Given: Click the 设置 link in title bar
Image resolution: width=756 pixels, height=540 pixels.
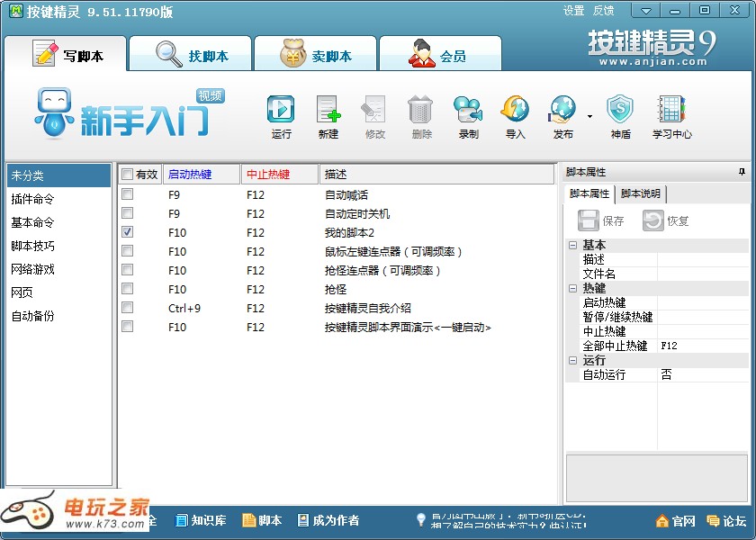Looking at the screenshot, I should click(573, 11).
